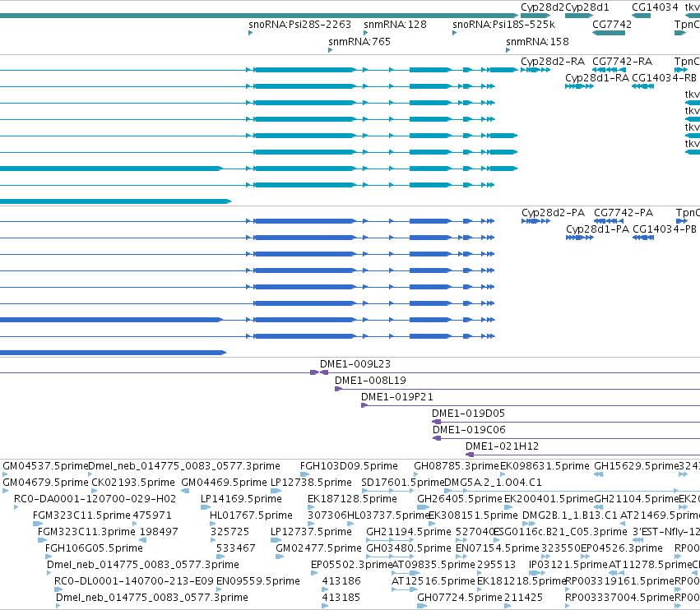
Task: Click the 475971 feature label
Action: (152, 515)
